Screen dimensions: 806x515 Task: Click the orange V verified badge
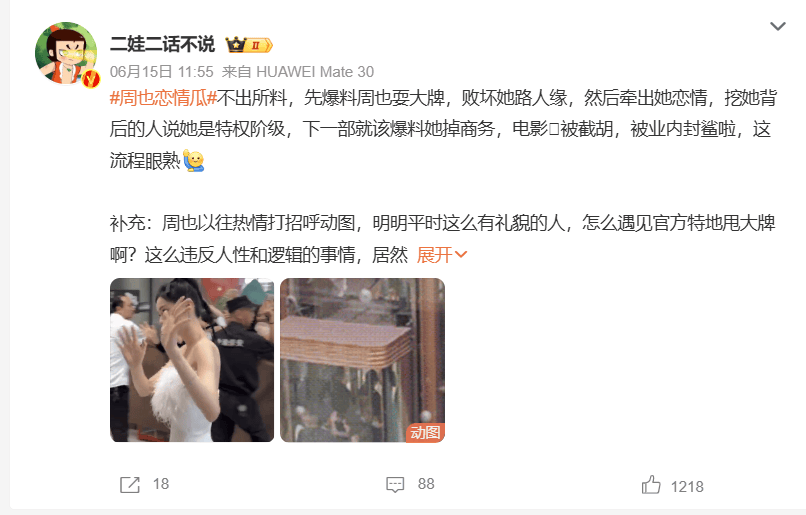pyautogui.click(x=91, y=78)
